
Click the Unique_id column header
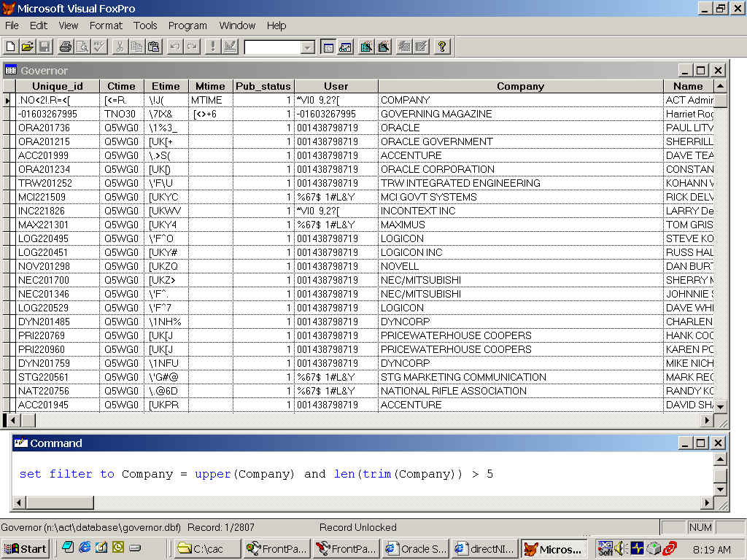click(x=58, y=86)
